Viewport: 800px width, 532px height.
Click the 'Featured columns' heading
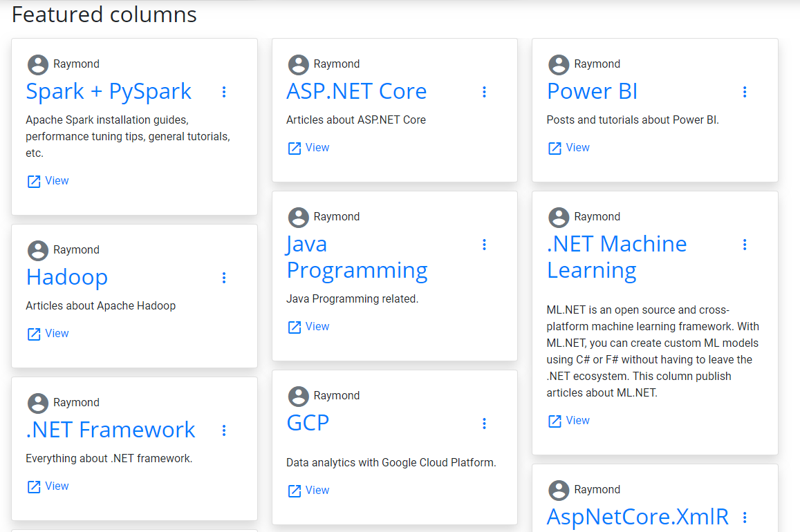point(104,15)
